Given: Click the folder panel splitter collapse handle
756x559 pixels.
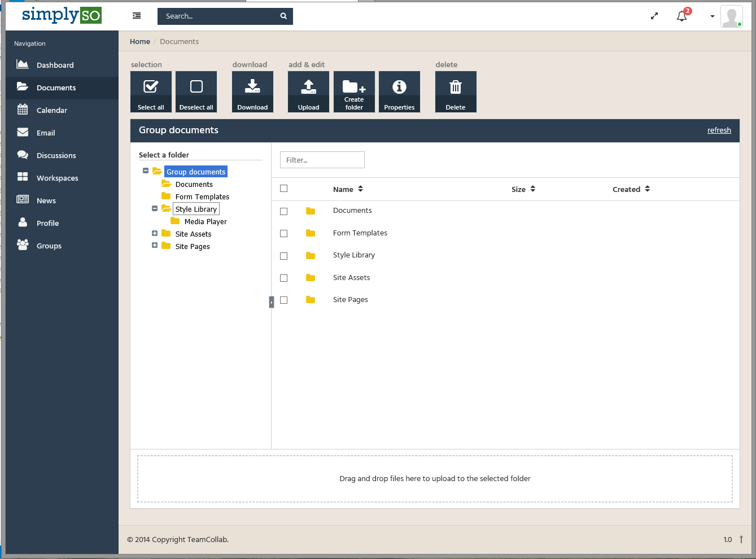Looking at the screenshot, I should pyautogui.click(x=272, y=302).
